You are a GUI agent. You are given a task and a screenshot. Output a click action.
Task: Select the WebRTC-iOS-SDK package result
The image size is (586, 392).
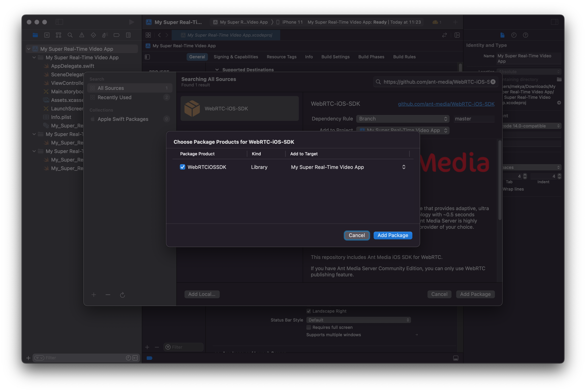[x=239, y=108]
